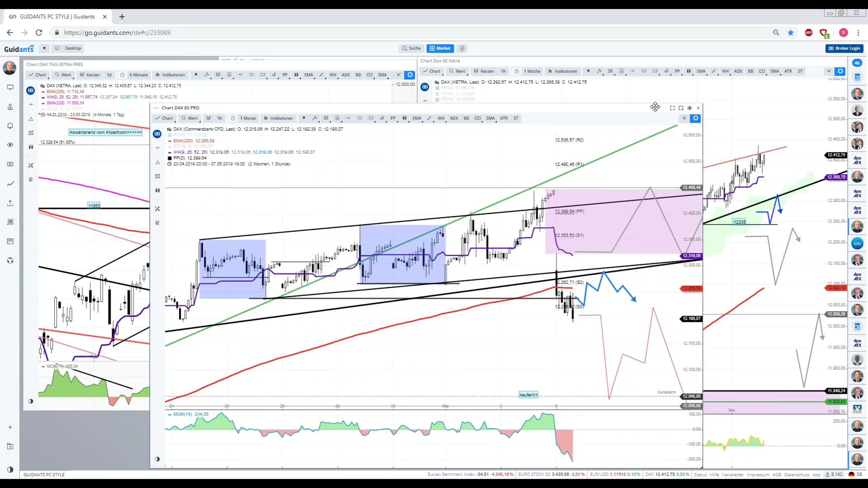Viewport: 868px width, 488px height.
Task: Toggle the PP(D) legend entry in Chart DAX 60 PRO
Action: pos(187,158)
